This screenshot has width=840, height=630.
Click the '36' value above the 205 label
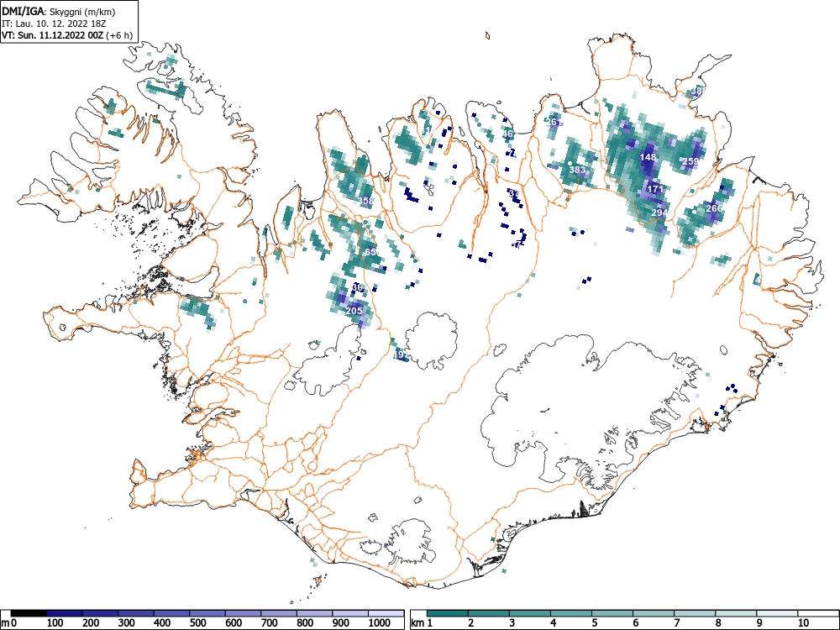coord(357,287)
